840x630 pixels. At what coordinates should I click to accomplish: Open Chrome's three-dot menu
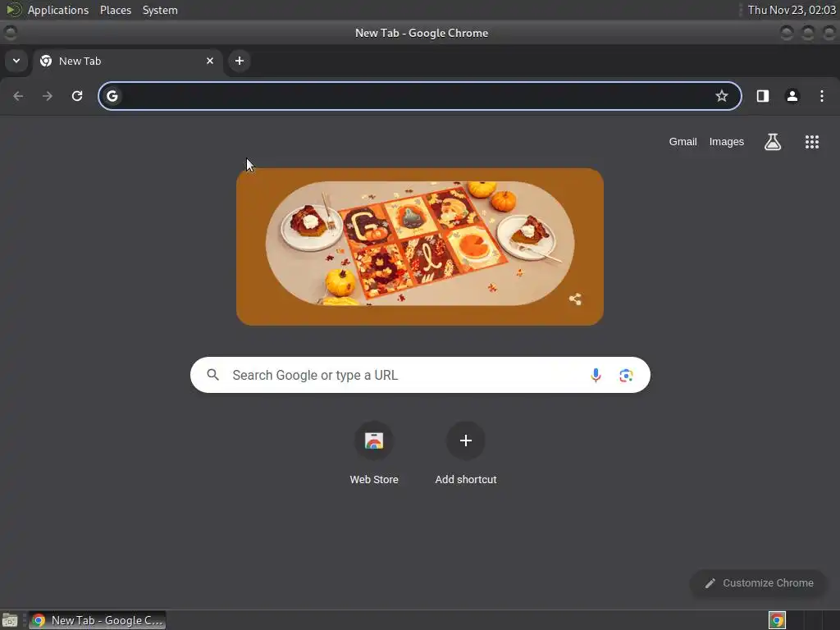click(x=822, y=96)
